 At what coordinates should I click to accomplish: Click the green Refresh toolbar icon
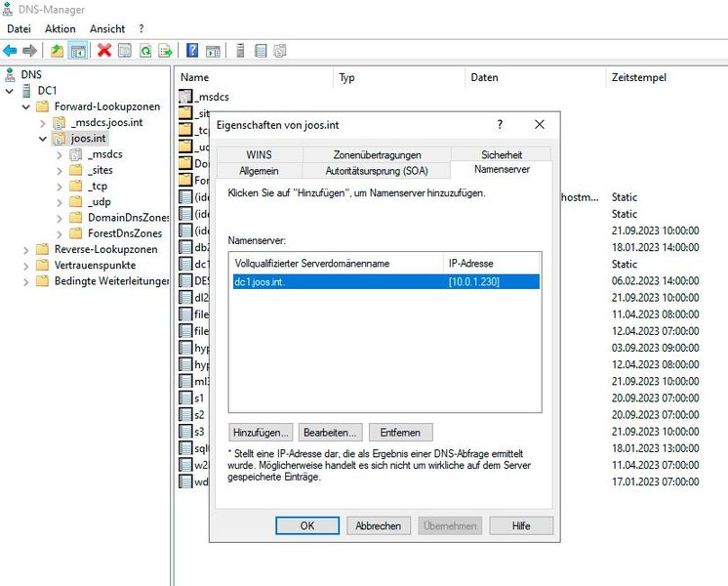pos(145,50)
